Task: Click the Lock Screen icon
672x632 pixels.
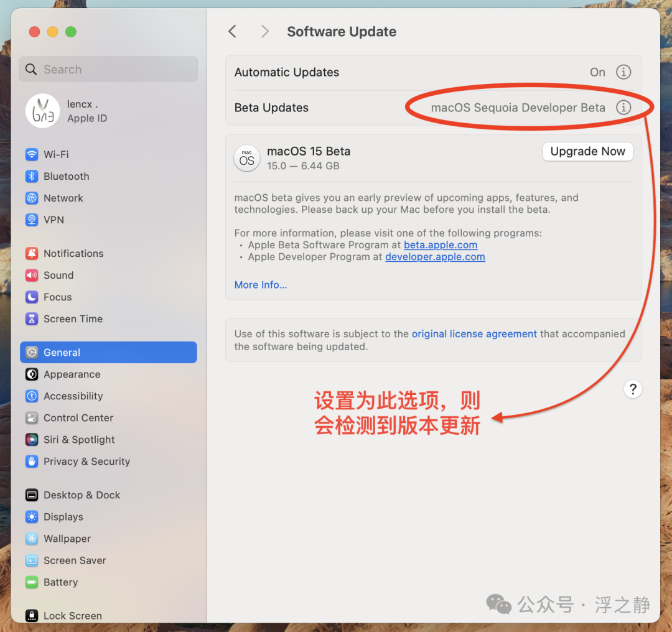Action: click(x=32, y=616)
